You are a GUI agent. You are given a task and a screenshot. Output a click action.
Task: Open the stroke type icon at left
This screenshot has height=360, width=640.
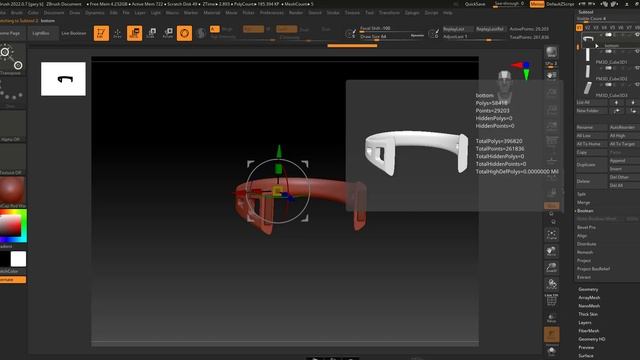tap(12, 59)
